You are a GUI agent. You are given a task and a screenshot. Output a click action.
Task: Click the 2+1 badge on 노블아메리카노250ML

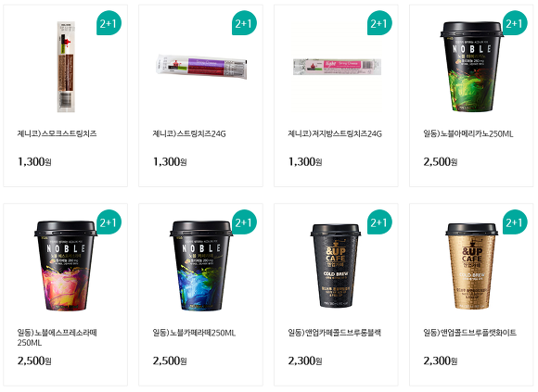pyautogui.click(x=515, y=23)
